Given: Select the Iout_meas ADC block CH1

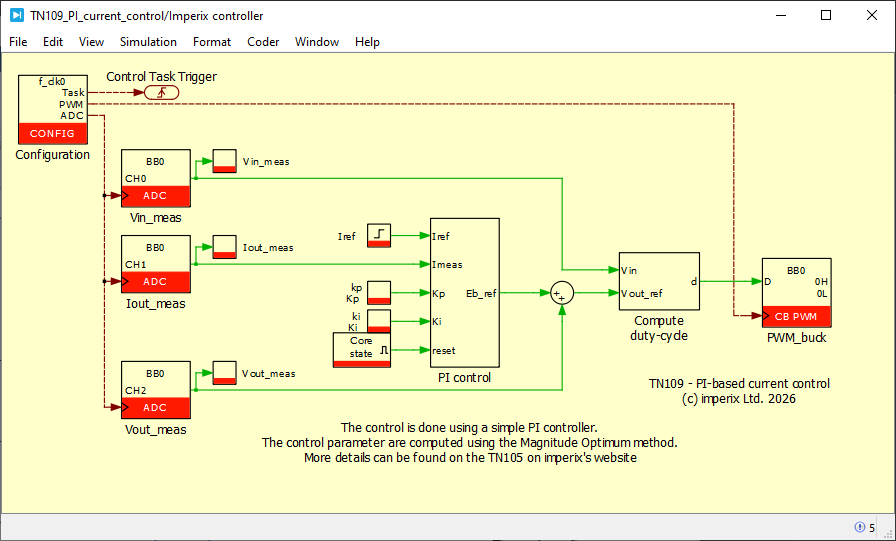Looking at the screenshot, I should tap(156, 265).
